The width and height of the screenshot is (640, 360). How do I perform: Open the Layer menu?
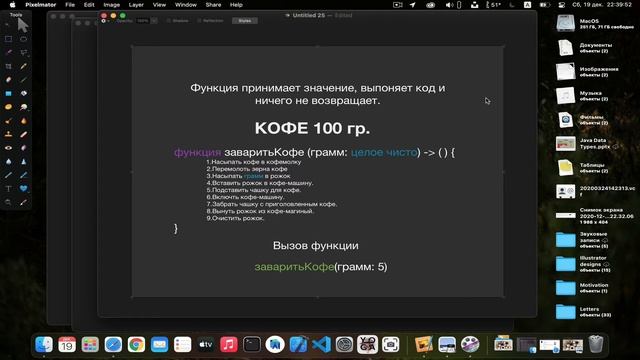pos(136,5)
